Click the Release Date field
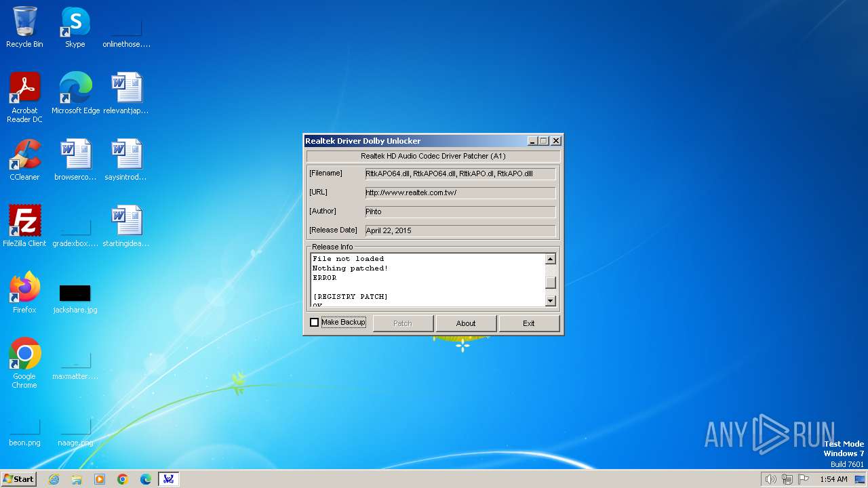 [460, 230]
